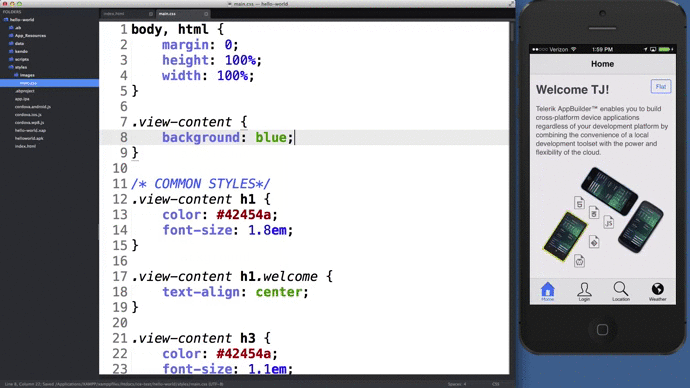690x388 pixels.
Task: Open cordova.ios.js in the sidebar
Action: tap(28, 115)
